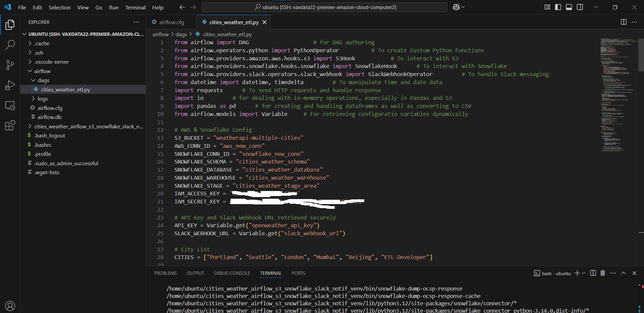The image size is (644, 313).
Task: Open terminal panel More Actions
Action: point(613,273)
